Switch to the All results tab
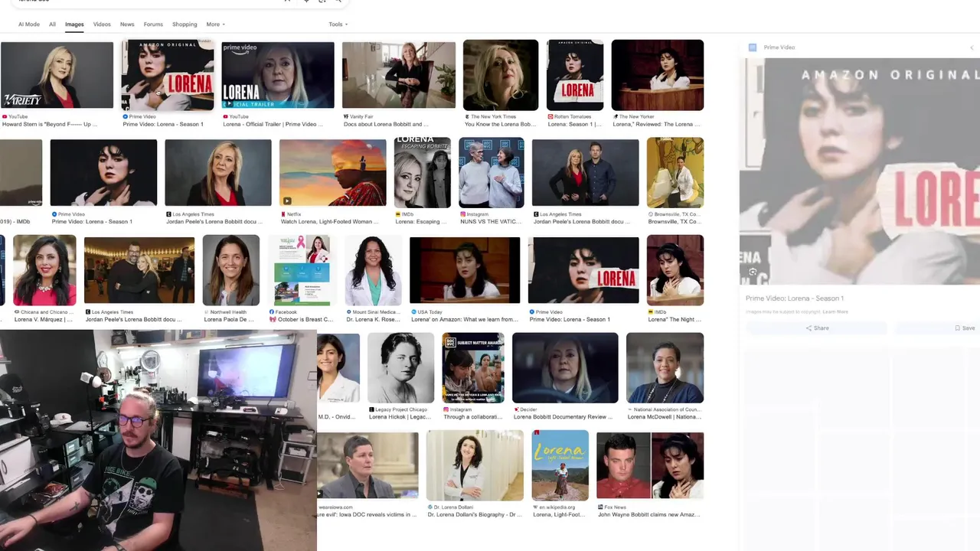Screen dimensions: 980x551 pyautogui.click(x=52, y=24)
